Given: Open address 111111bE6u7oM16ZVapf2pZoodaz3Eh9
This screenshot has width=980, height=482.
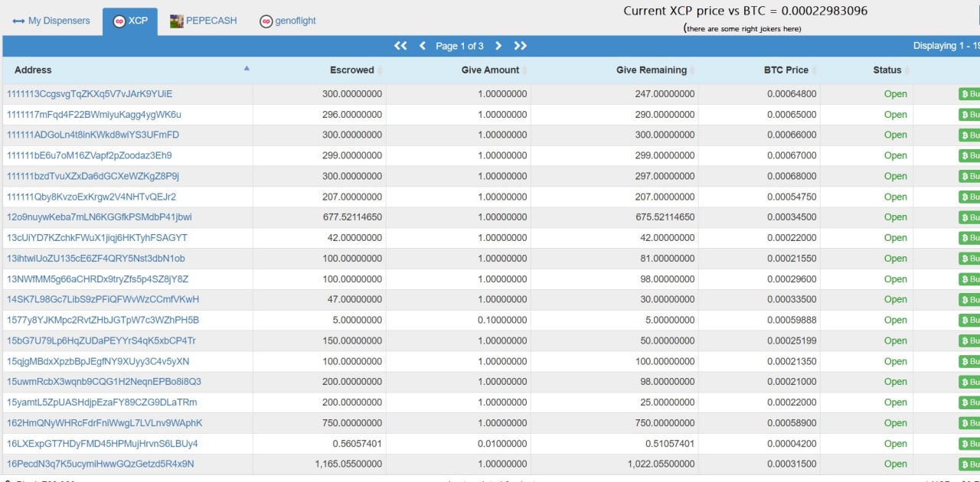Looking at the screenshot, I should click(x=90, y=156).
